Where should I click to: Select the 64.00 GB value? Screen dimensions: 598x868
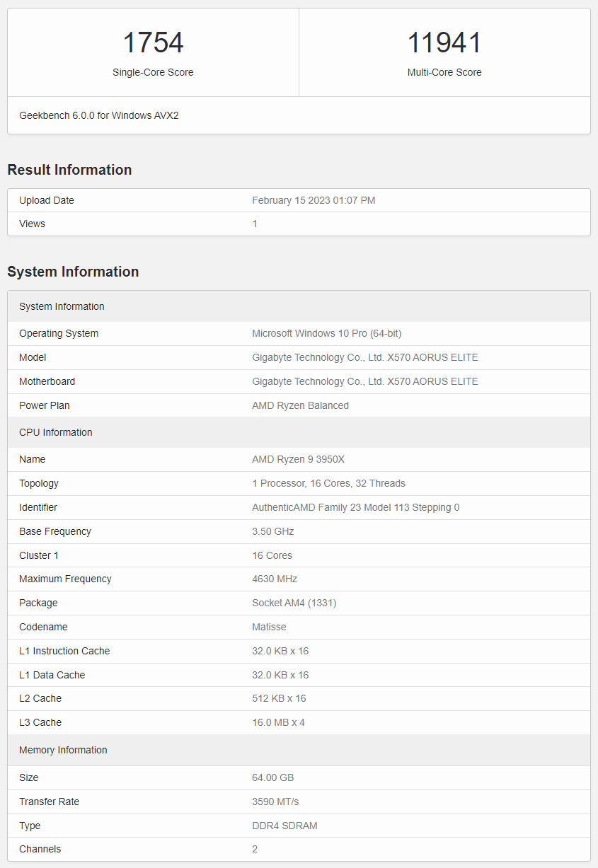click(273, 777)
